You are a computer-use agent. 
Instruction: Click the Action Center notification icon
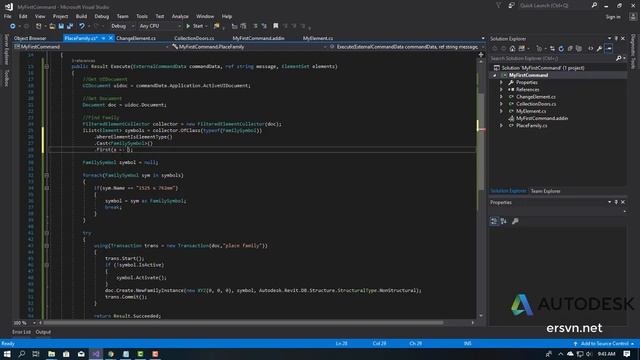(x=627, y=354)
